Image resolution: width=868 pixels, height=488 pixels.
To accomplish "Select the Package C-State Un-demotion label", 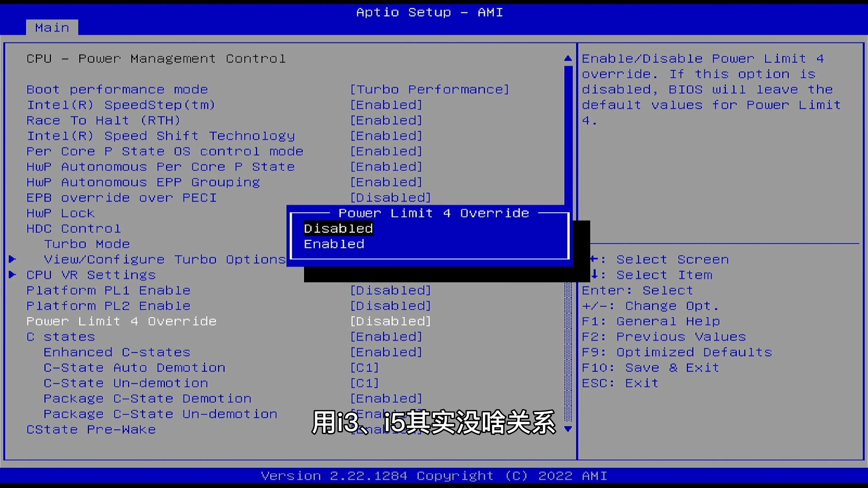I will coord(161,414).
